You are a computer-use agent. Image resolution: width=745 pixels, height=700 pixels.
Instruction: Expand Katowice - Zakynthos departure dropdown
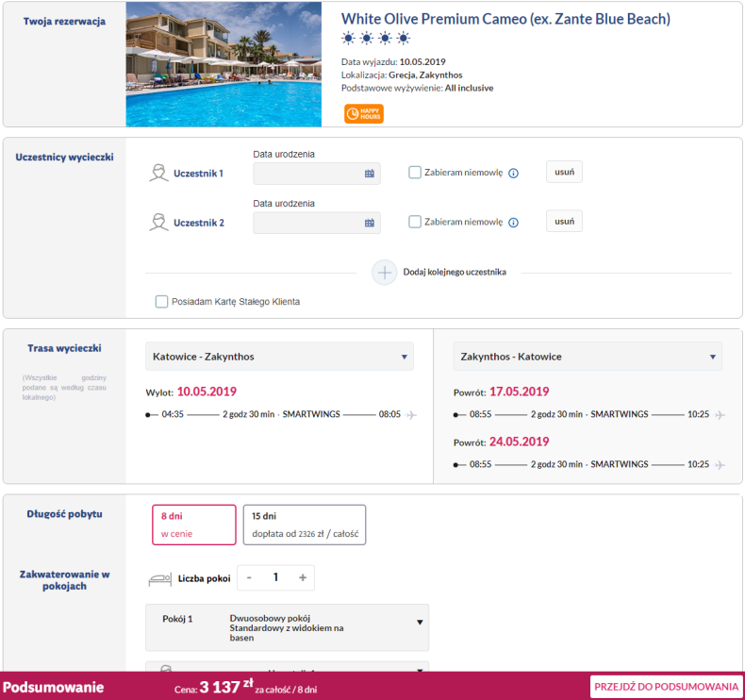point(279,356)
